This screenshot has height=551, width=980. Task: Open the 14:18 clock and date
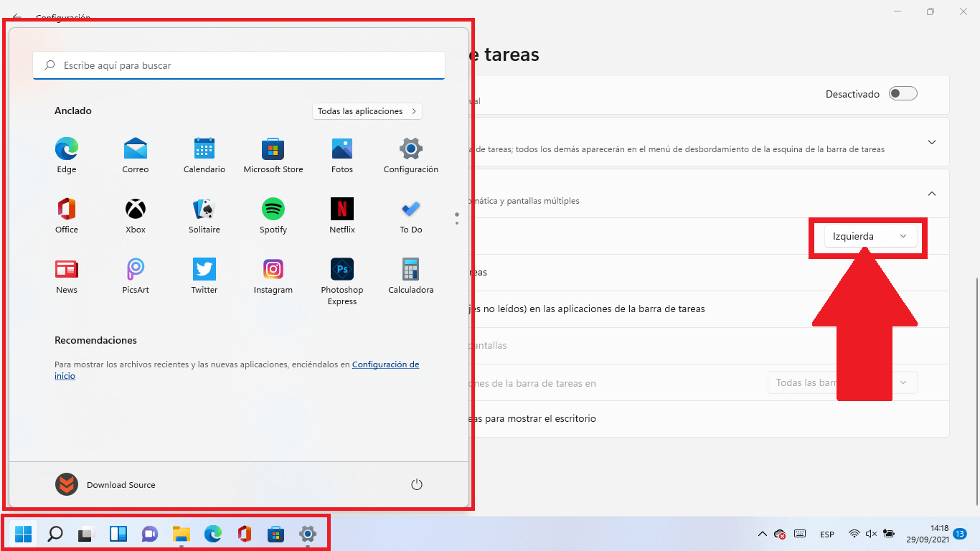[928, 534]
